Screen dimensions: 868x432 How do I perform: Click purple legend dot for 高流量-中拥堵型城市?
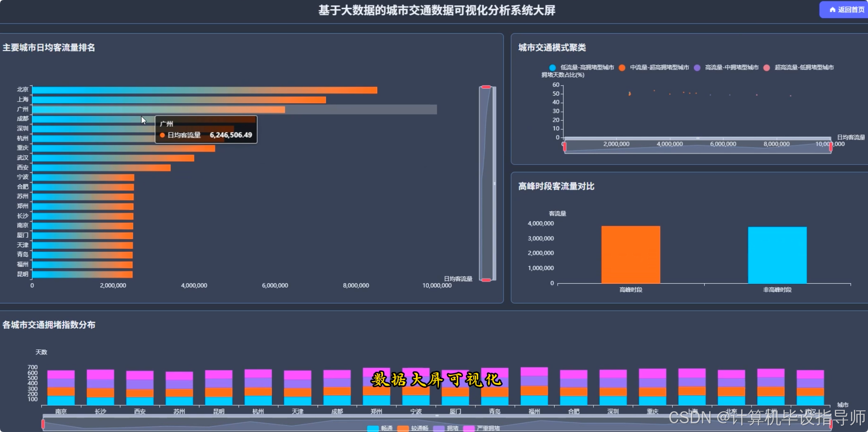pyautogui.click(x=697, y=67)
